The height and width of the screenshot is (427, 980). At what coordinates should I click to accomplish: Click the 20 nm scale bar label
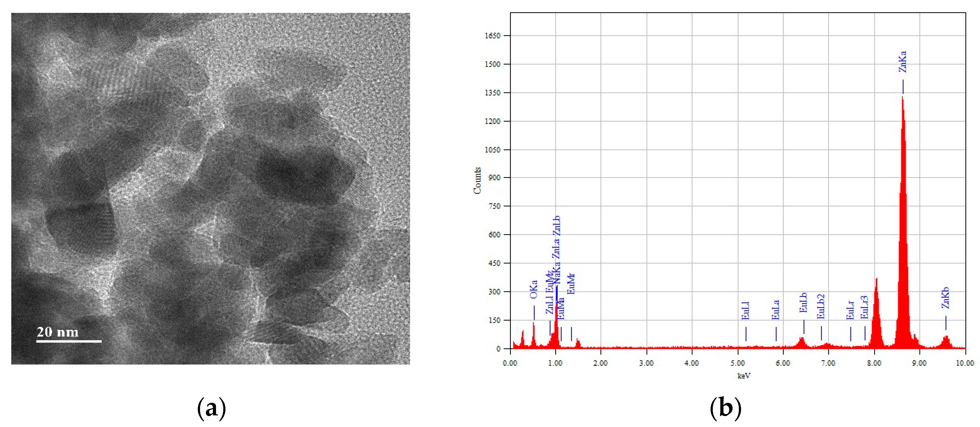tap(57, 332)
